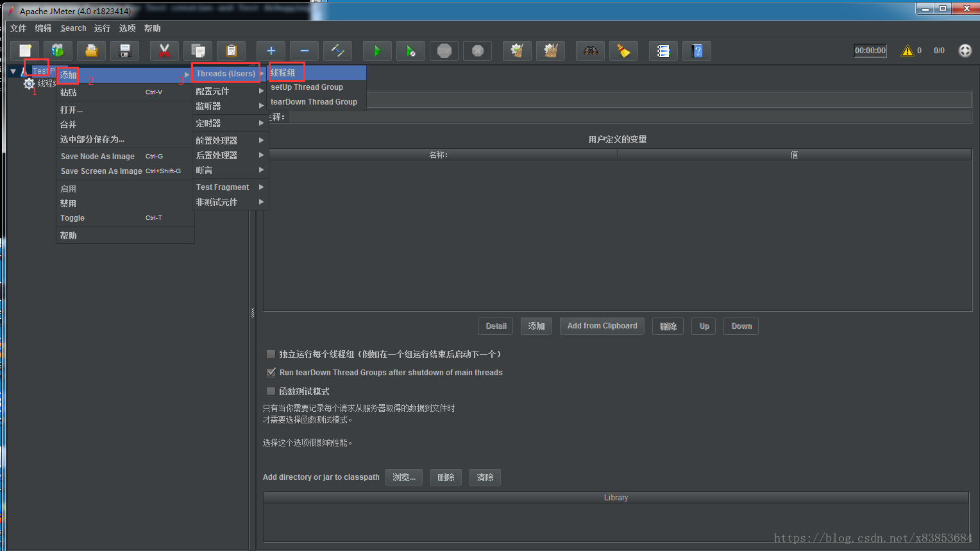Viewport: 980px width, 551px height.
Task: Choose setUp Thread Group
Action: click(x=317, y=87)
